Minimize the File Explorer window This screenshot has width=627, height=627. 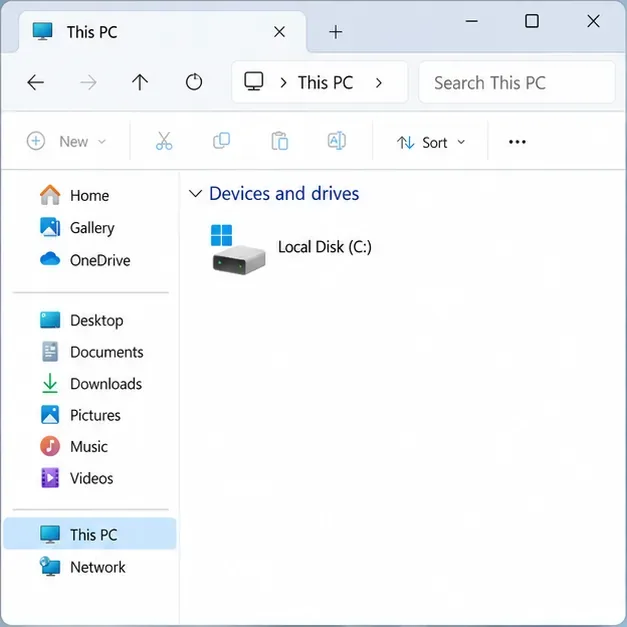pos(472,21)
